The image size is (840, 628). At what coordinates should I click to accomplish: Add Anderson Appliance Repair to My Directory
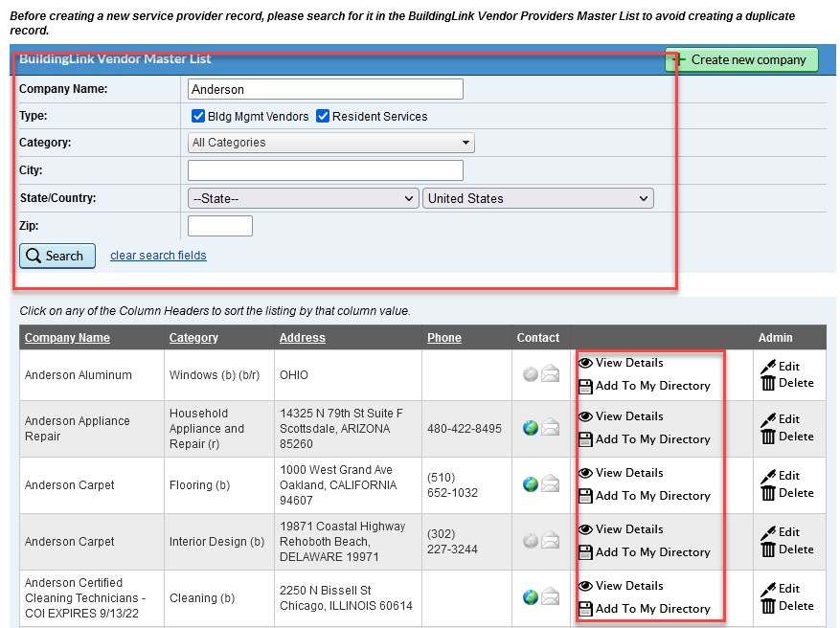coord(645,439)
